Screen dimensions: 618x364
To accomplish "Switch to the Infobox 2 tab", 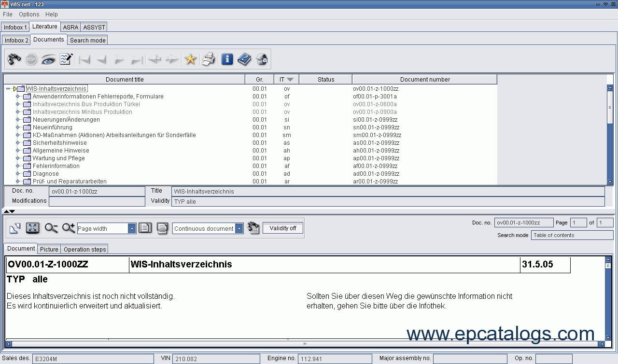I will (x=16, y=41).
